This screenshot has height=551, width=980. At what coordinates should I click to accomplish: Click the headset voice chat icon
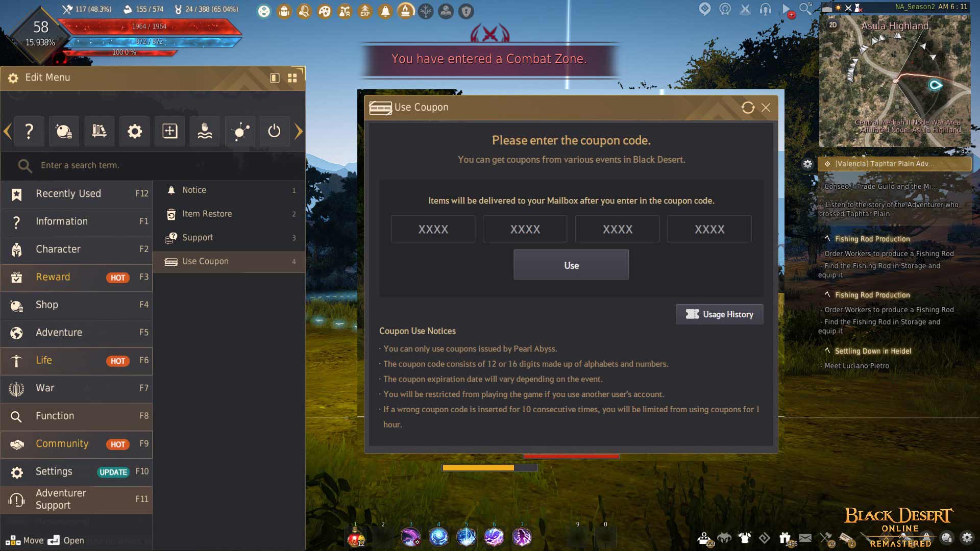tap(765, 9)
